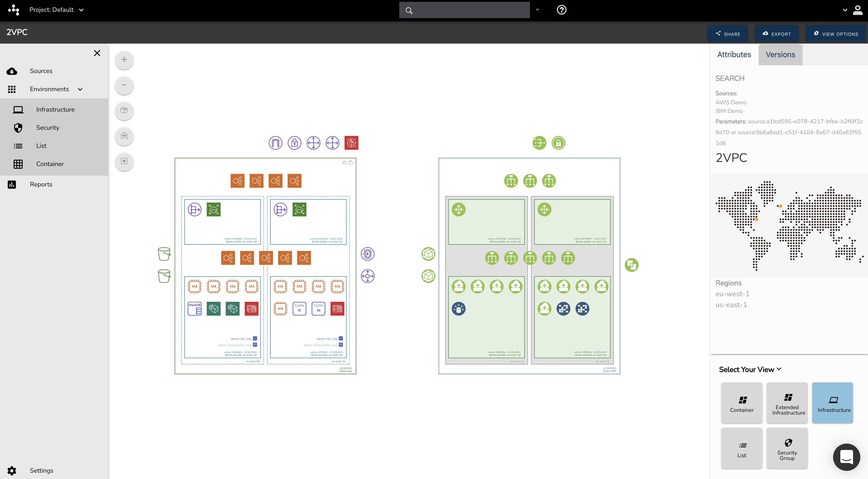
Task: Click the S3 bucket icon beside demo-vpc
Action: pyautogui.click(x=164, y=254)
